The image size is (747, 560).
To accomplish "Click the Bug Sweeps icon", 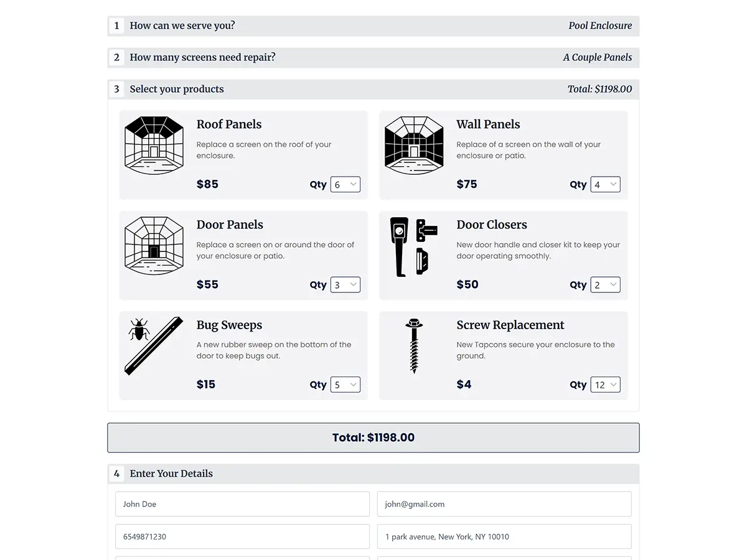I will click(154, 346).
